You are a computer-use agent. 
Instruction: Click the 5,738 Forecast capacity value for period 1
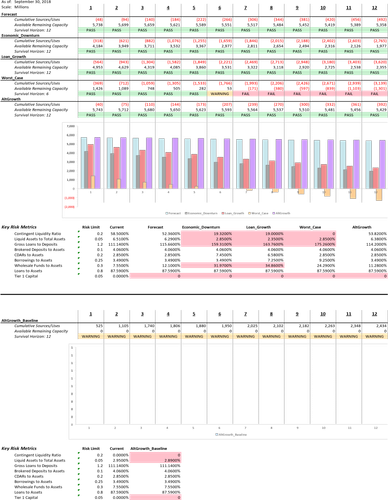98,25
